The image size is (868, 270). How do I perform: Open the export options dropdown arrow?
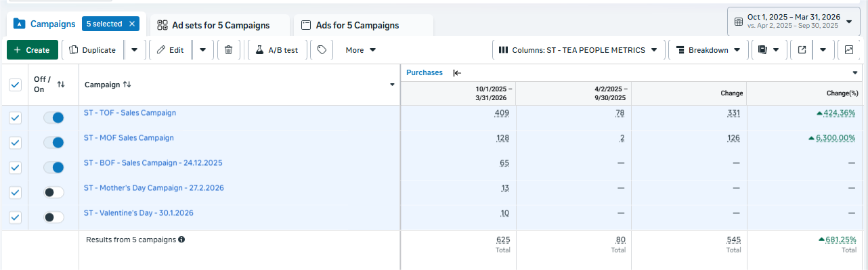[823, 50]
